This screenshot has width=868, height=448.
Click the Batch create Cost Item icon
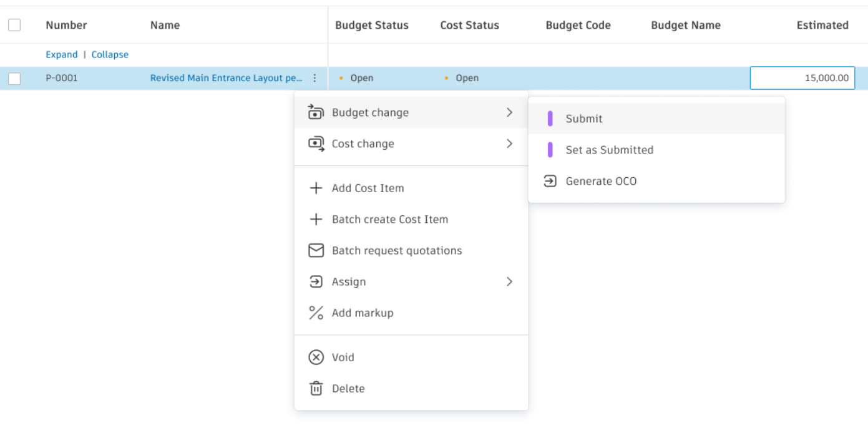click(316, 219)
